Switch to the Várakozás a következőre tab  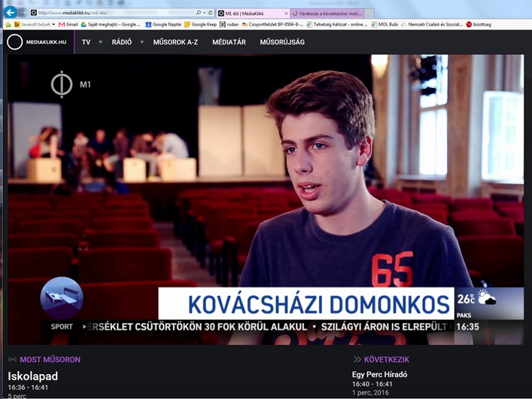pos(327,14)
